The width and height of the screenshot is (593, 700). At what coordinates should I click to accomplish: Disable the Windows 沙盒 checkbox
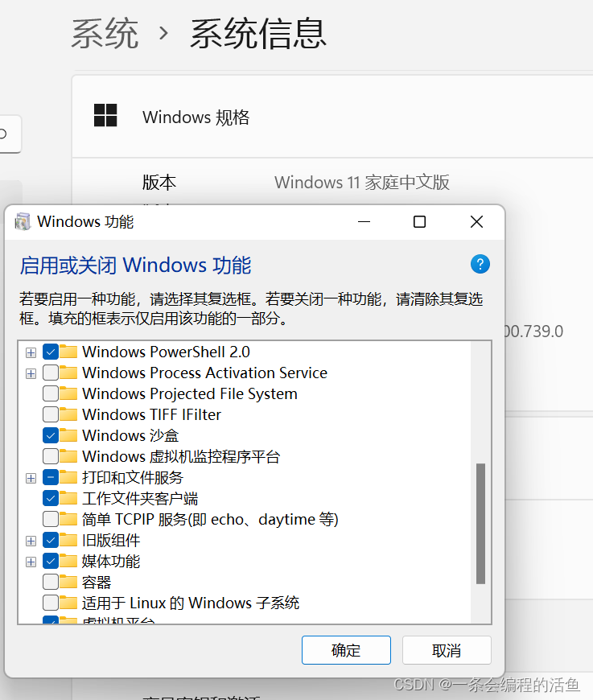click(x=51, y=435)
